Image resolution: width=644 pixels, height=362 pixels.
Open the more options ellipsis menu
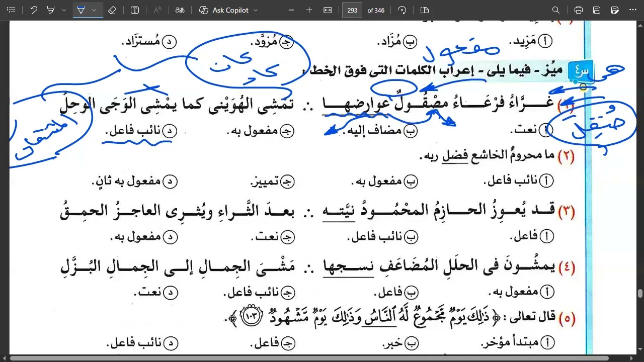coord(632,10)
